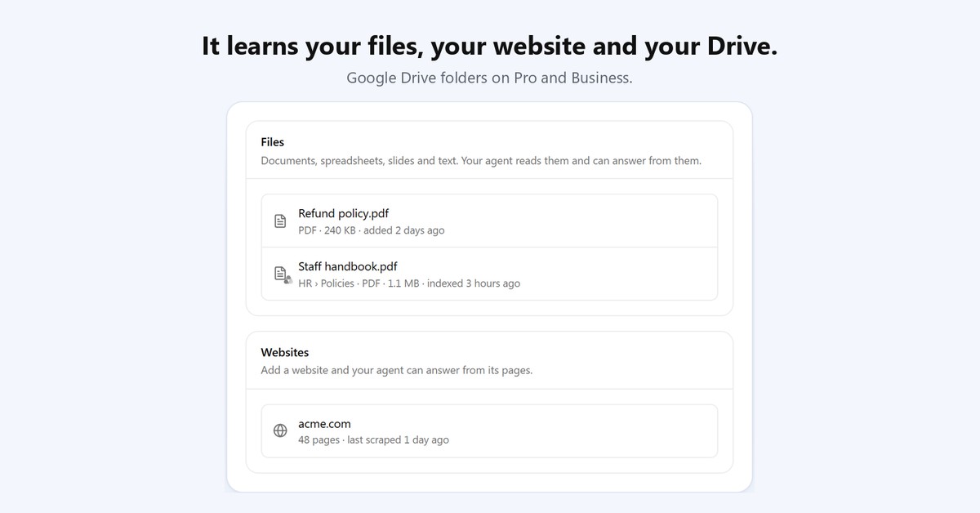Viewport: 980px width, 513px height.
Task: Click the Websites section heading
Action: click(285, 353)
